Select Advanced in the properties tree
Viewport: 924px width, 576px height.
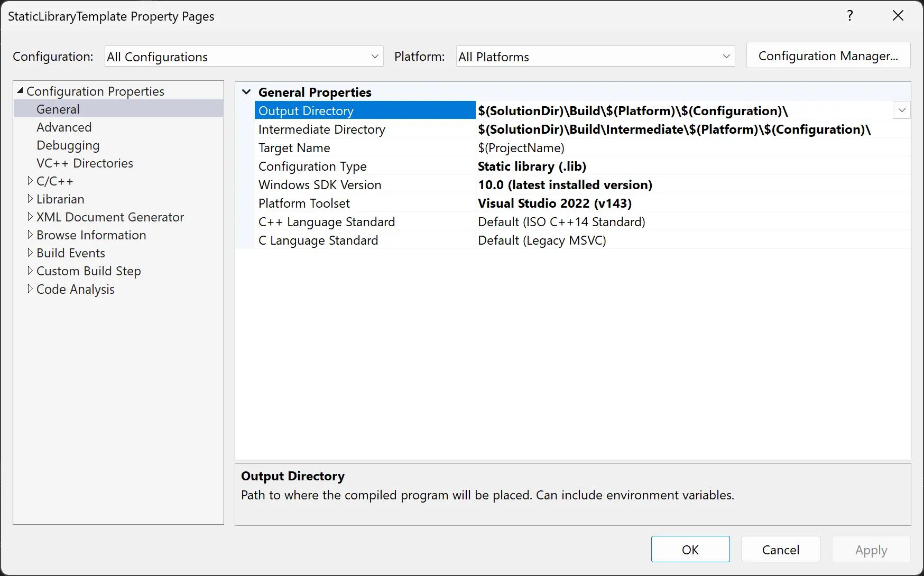click(x=64, y=127)
